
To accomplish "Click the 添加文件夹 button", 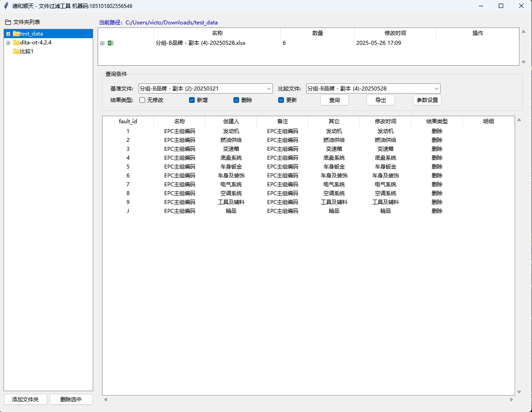I will click(x=25, y=400).
